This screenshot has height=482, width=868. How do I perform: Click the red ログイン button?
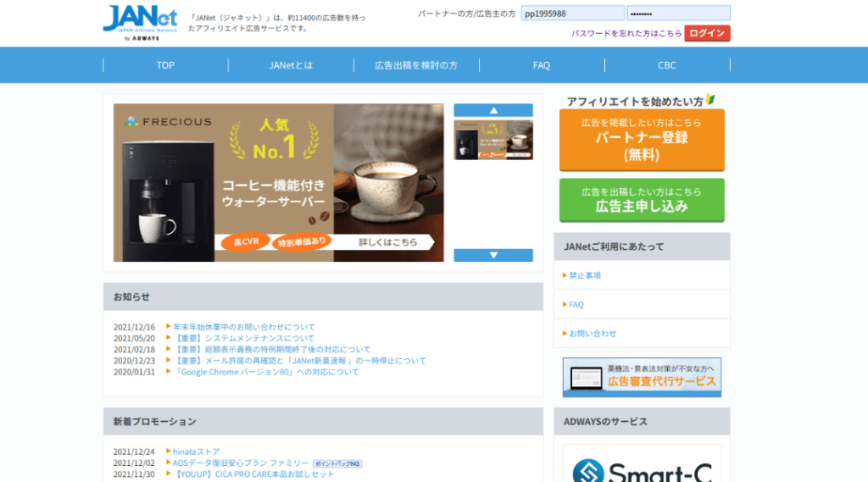[x=707, y=33]
